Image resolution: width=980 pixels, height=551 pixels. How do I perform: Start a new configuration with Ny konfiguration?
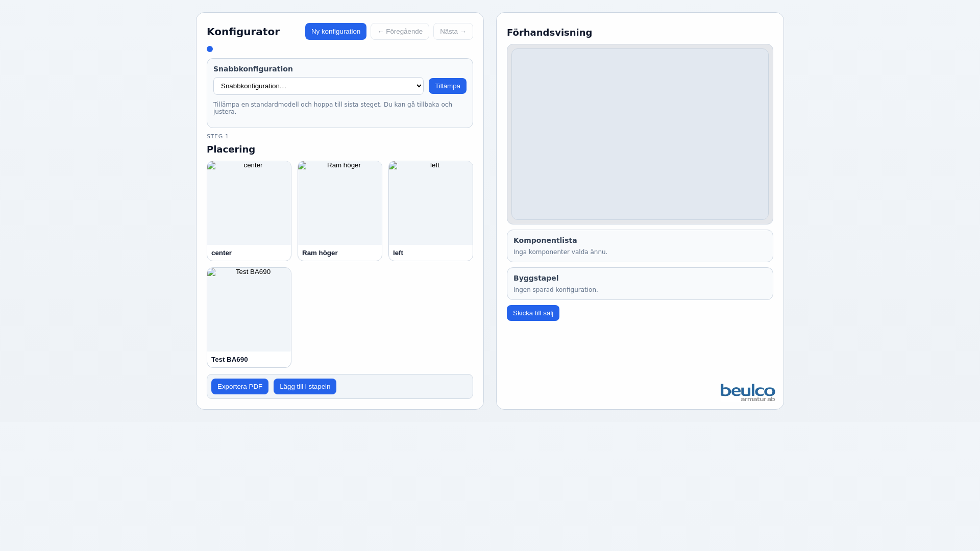(x=335, y=32)
